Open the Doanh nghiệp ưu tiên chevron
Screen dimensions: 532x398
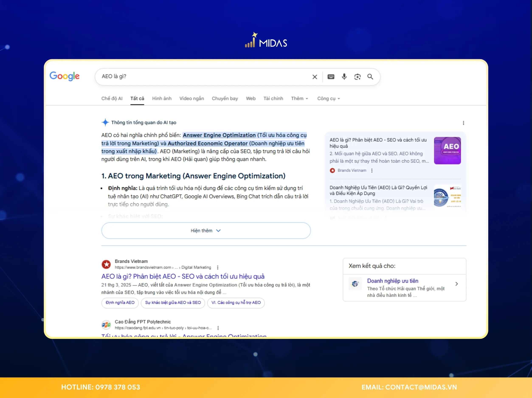pos(456,284)
